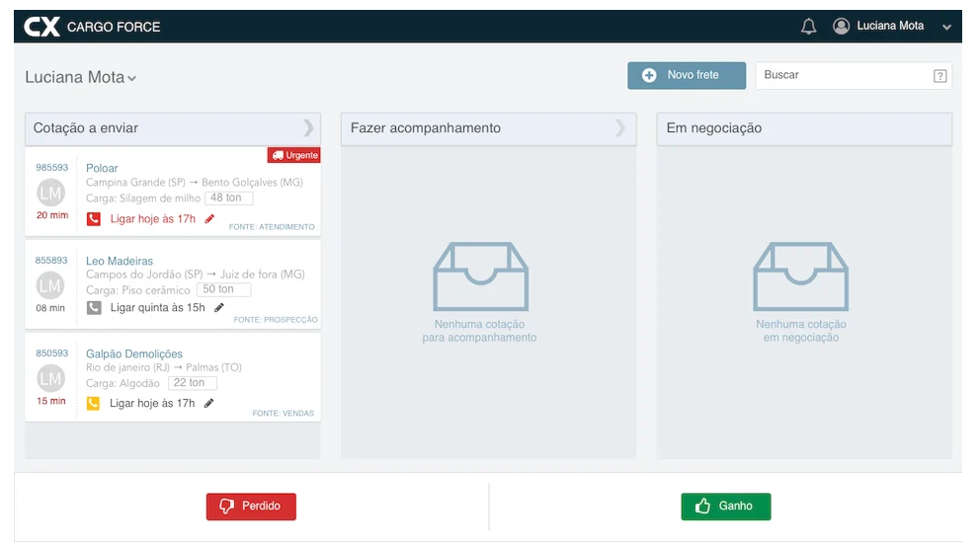
Task: Click the empty inbox icon under Em negociação
Action: coord(800,276)
